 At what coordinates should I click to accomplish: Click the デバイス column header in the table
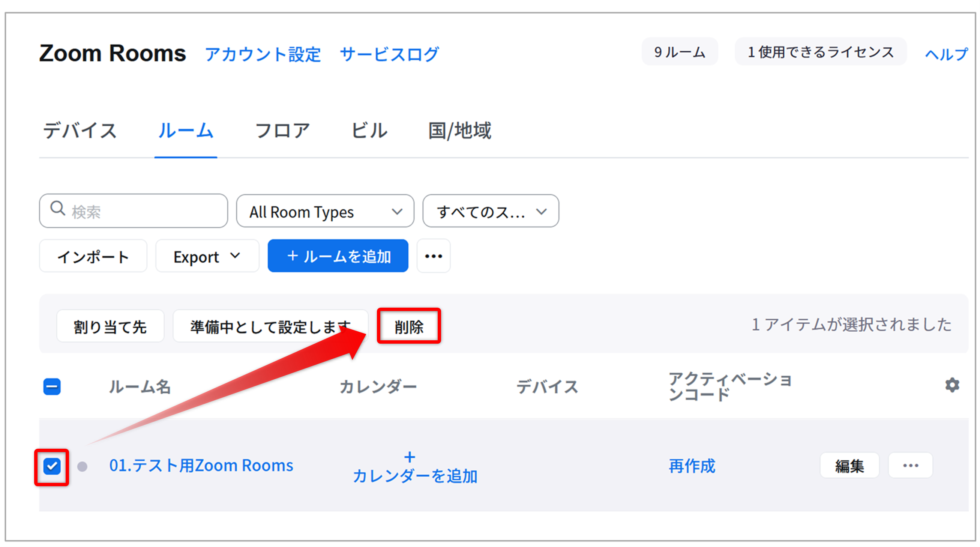coord(547,387)
